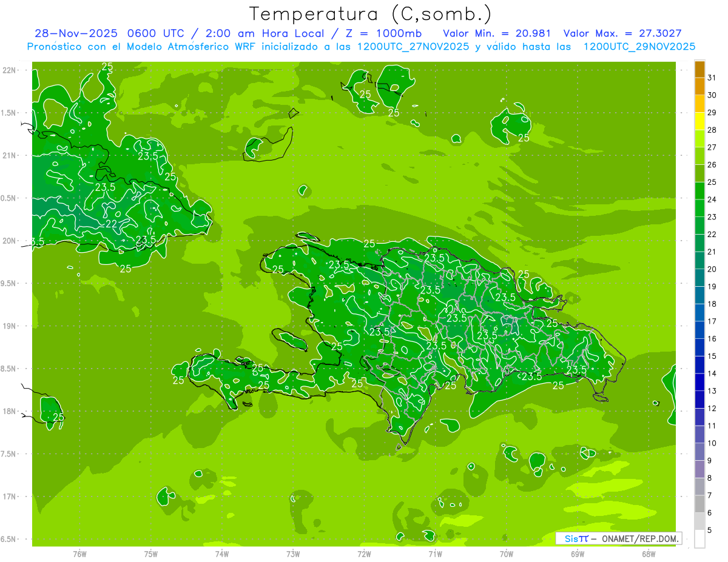
Task: Click the 'Z = 1000mb' level text
Action: pyautogui.click(x=381, y=33)
